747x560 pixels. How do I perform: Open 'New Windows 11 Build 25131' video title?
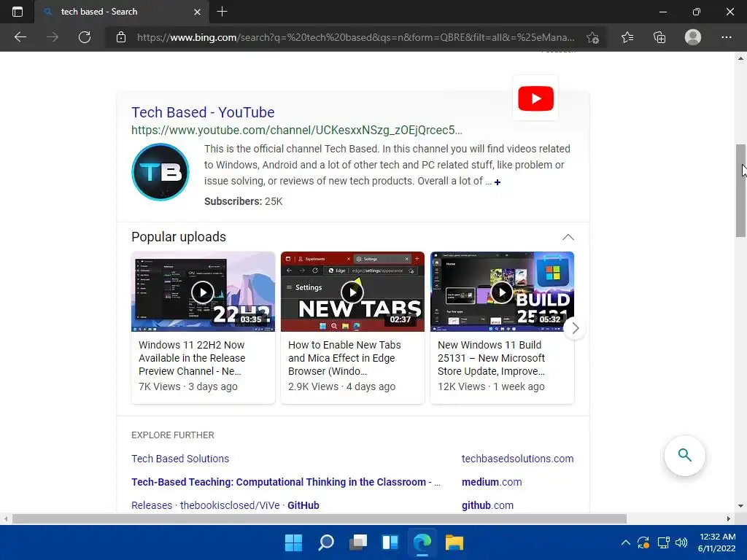(491, 358)
